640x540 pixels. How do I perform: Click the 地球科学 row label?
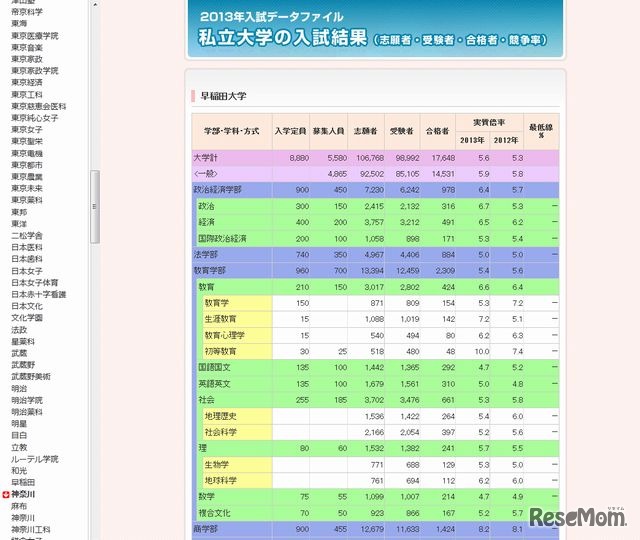click(220, 481)
